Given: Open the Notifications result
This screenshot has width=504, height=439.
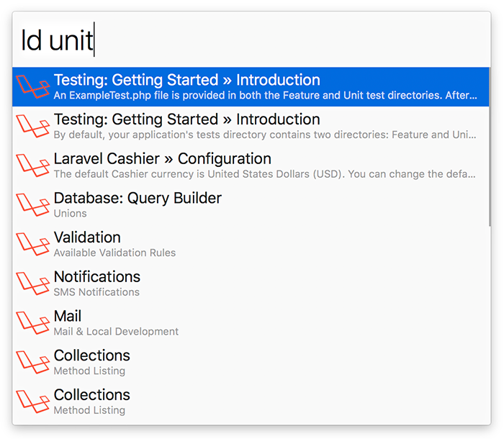Looking at the screenshot, I should tap(251, 284).
